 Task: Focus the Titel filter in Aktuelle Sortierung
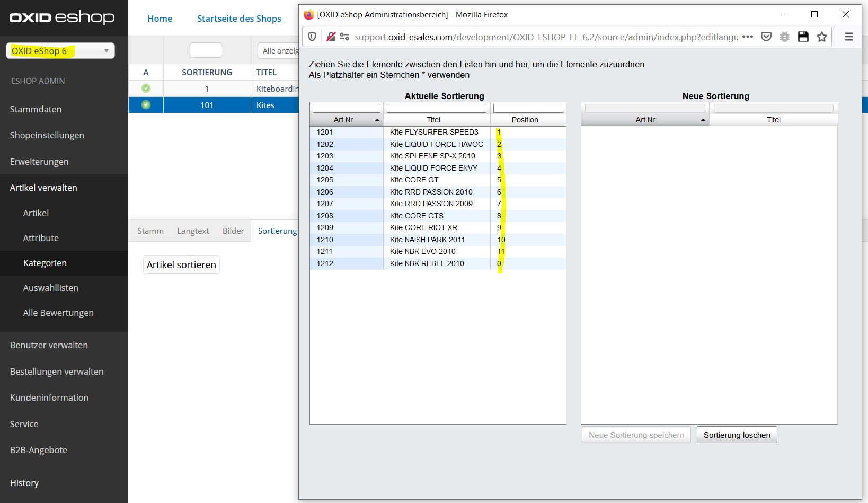[437, 108]
